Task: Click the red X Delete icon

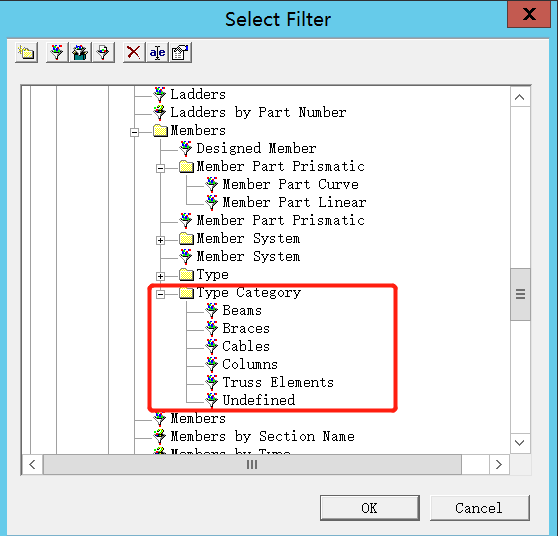Action: click(x=134, y=53)
